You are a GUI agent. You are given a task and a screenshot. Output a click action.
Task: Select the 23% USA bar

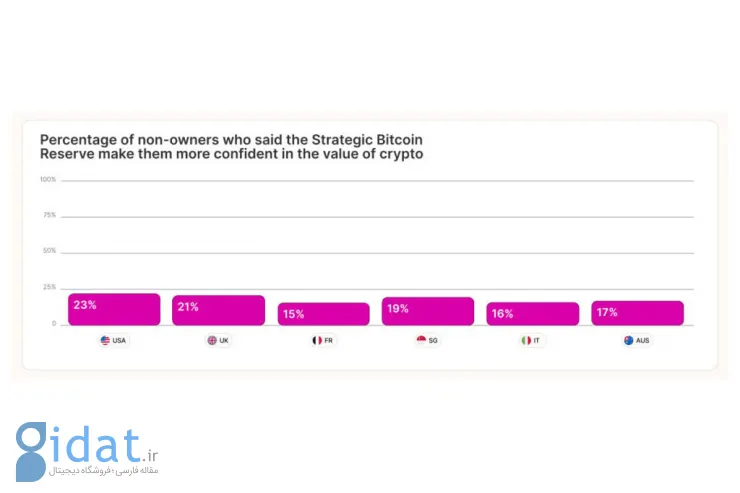click(114, 309)
